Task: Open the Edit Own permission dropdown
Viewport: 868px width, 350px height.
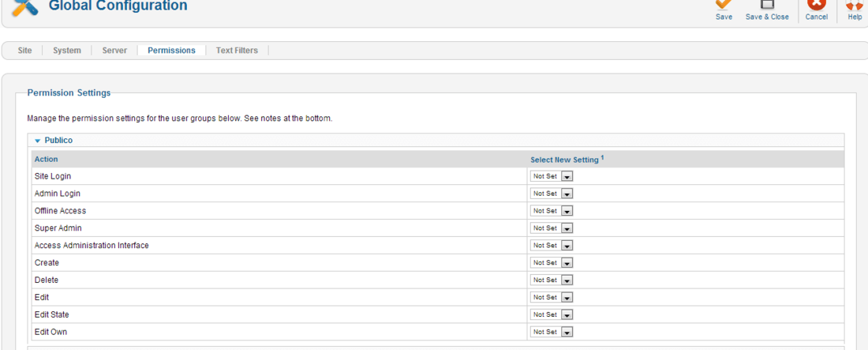Action: pos(552,332)
